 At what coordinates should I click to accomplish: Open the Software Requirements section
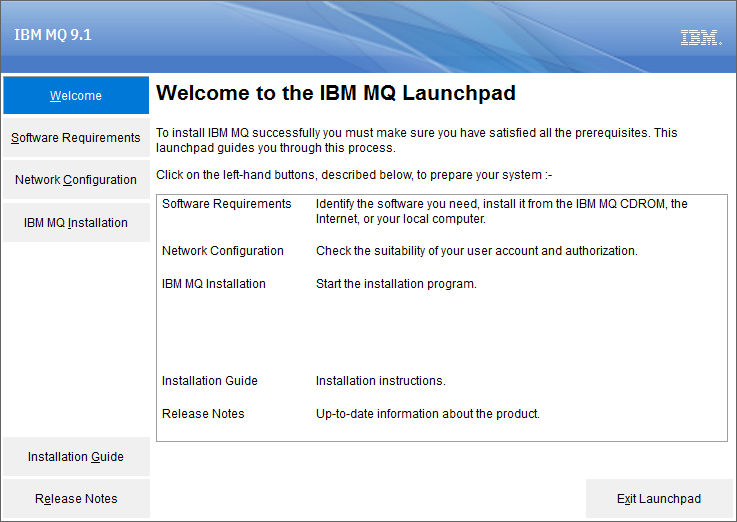pos(76,138)
